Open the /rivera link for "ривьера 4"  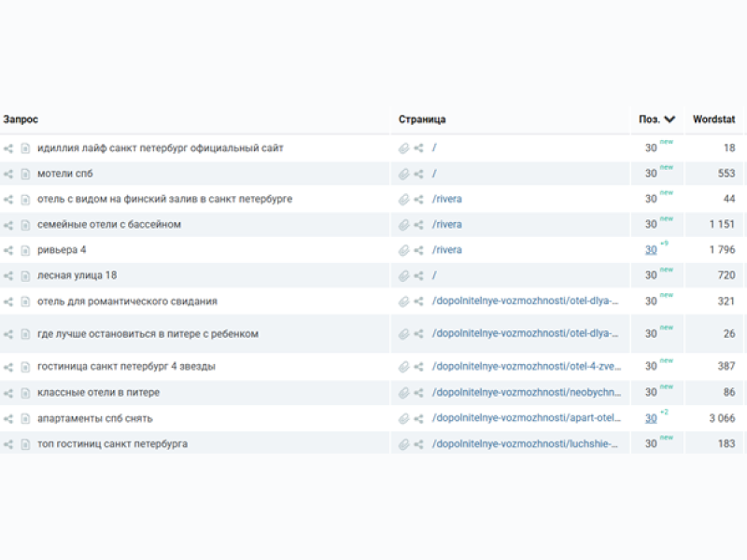click(447, 250)
